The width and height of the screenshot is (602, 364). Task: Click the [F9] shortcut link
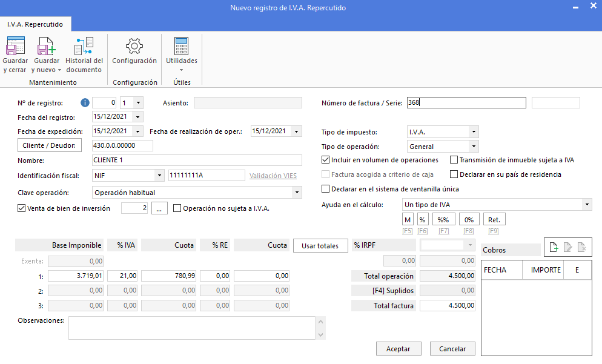[x=494, y=231]
